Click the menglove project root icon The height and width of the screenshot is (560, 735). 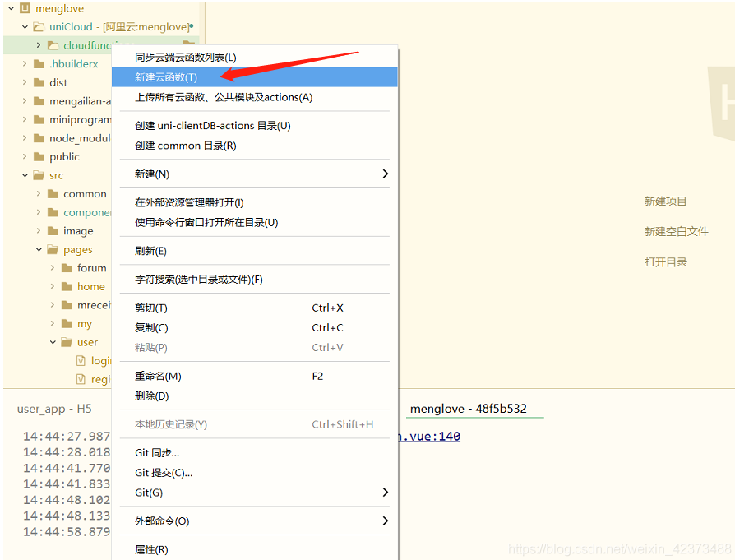(24, 8)
